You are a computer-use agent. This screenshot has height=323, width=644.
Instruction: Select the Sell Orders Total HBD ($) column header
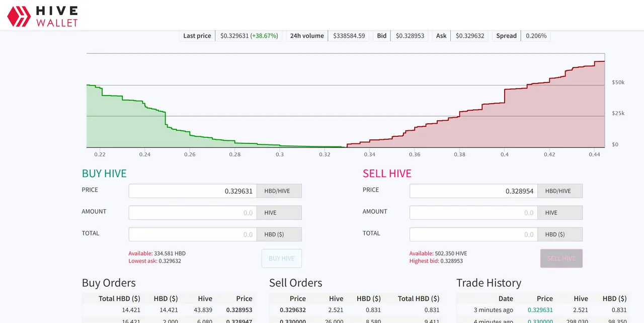point(419,298)
